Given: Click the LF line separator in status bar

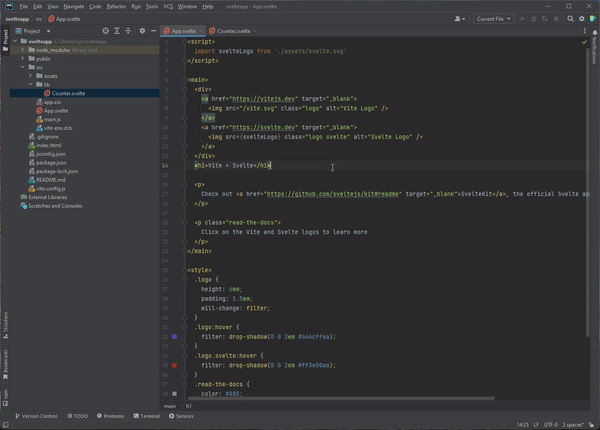Looking at the screenshot, I should [536, 425].
